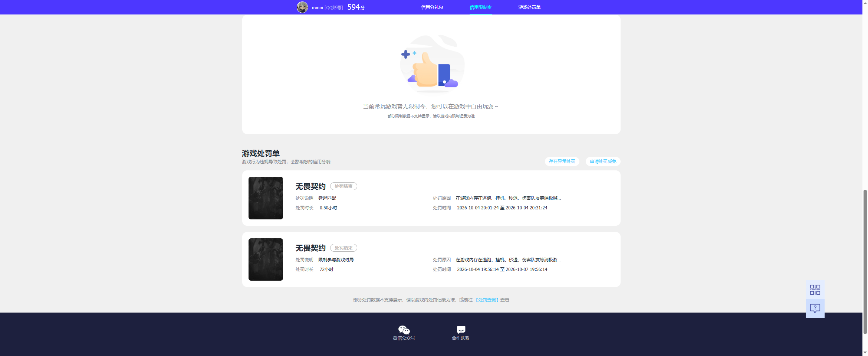Click the 申请处罚减免 button
868x356 pixels.
pos(603,161)
